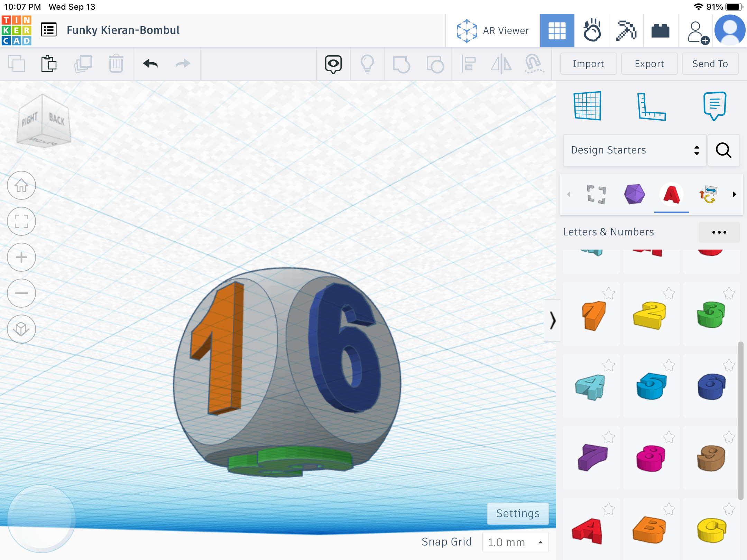
Task: Search shapes with magnifier icon
Action: tap(723, 150)
